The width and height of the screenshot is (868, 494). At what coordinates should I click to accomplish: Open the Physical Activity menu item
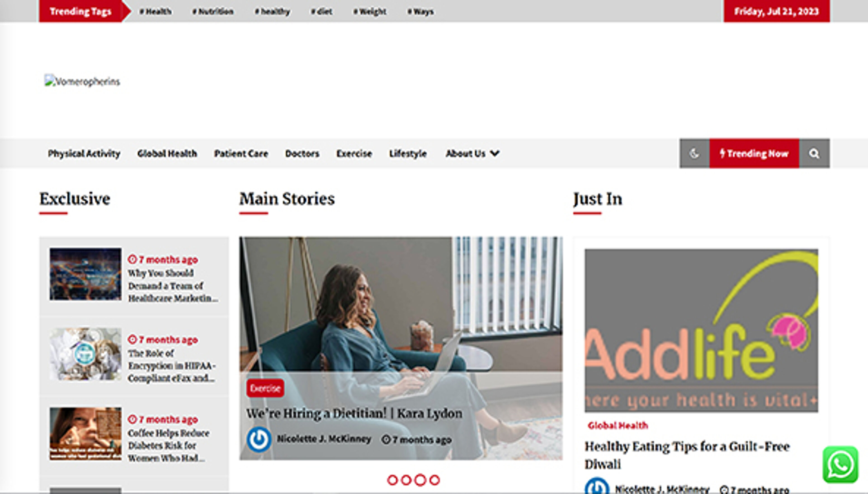coord(84,153)
